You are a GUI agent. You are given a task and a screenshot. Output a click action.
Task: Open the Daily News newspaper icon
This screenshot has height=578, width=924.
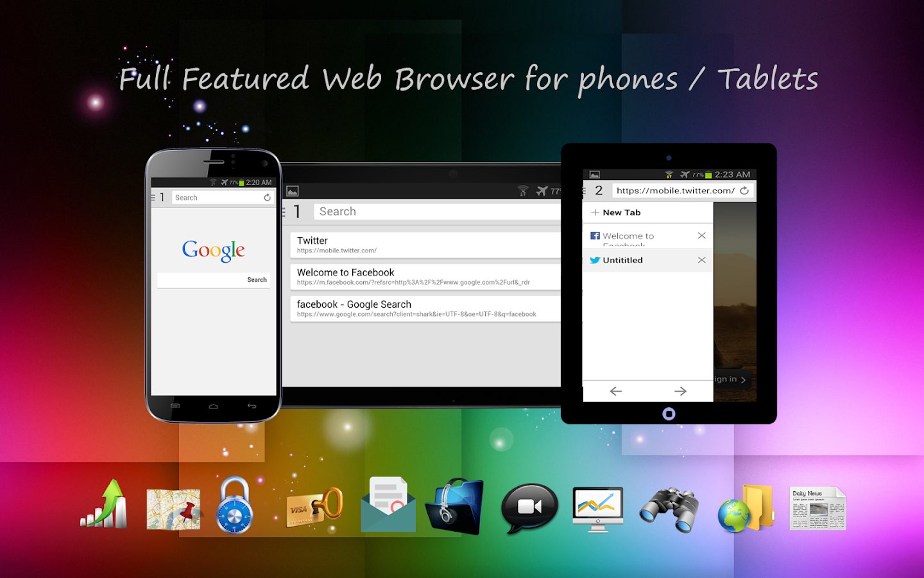(x=817, y=508)
